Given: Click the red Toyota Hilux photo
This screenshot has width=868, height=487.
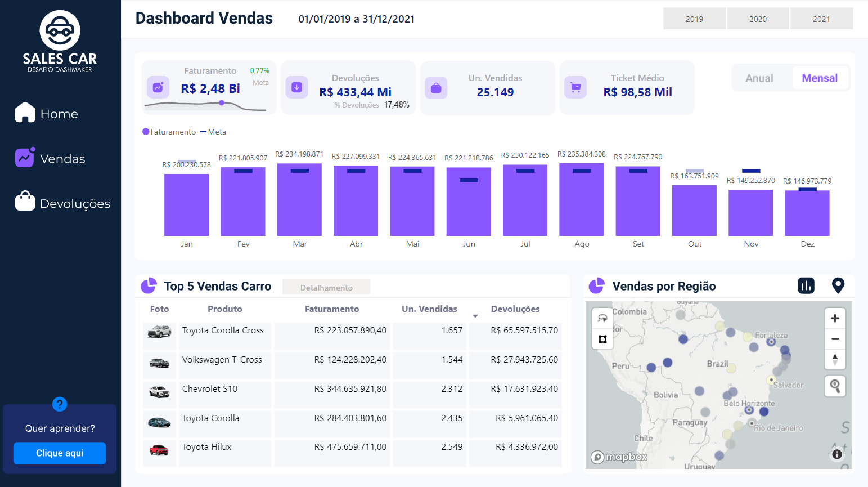Looking at the screenshot, I should (x=159, y=450).
